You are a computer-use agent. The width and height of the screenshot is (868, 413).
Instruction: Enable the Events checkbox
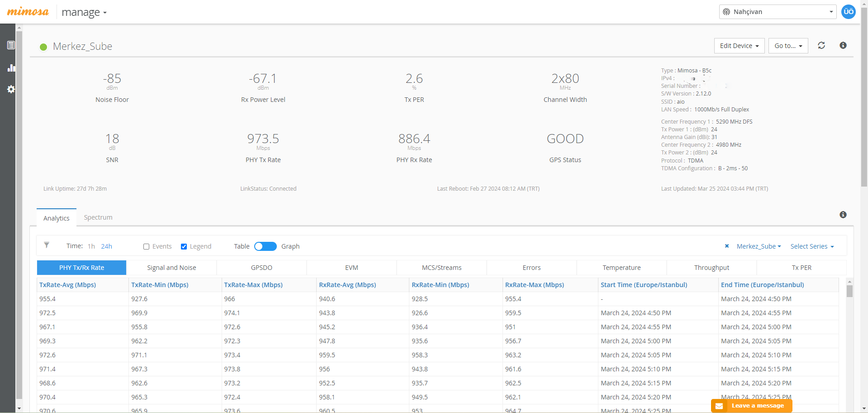(x=146, y=247)
